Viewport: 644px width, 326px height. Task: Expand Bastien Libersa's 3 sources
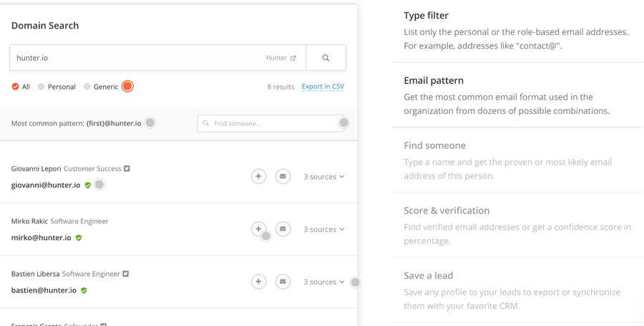click(x=323, y=282)
